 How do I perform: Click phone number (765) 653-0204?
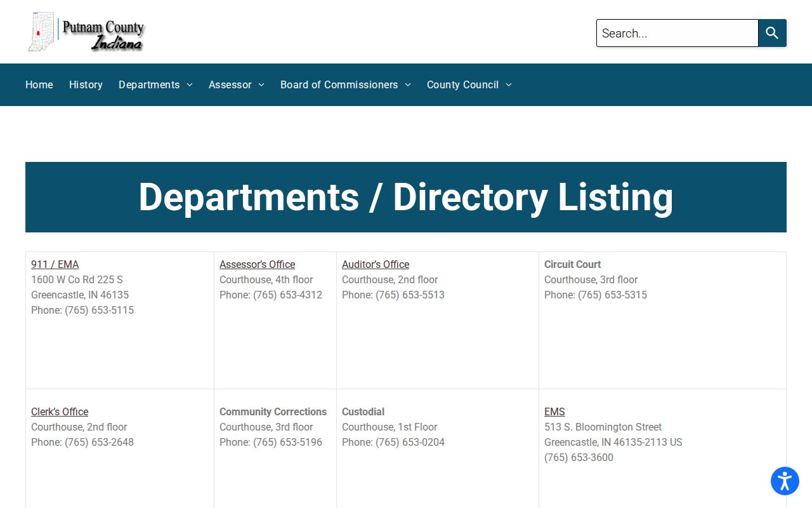coord(410,442)
